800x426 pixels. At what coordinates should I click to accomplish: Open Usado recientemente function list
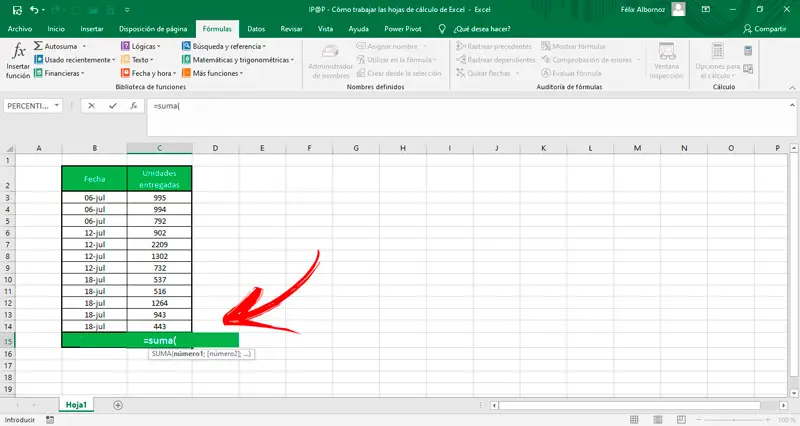pos(74,60)
